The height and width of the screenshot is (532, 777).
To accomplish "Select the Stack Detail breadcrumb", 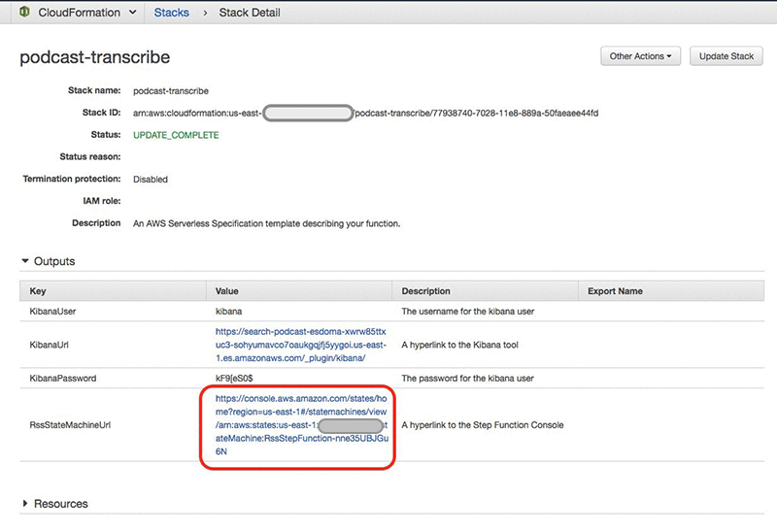I will pyautogui.click(x=250, y=13).
